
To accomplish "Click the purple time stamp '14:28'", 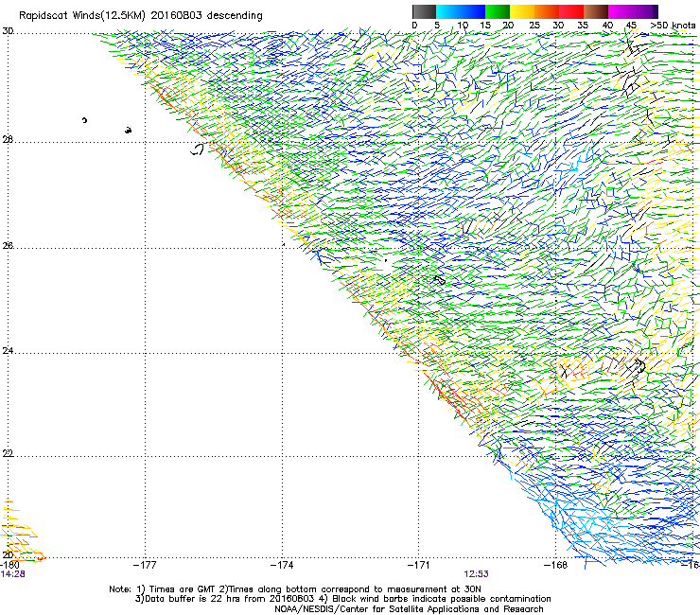I will coord(13,574).
